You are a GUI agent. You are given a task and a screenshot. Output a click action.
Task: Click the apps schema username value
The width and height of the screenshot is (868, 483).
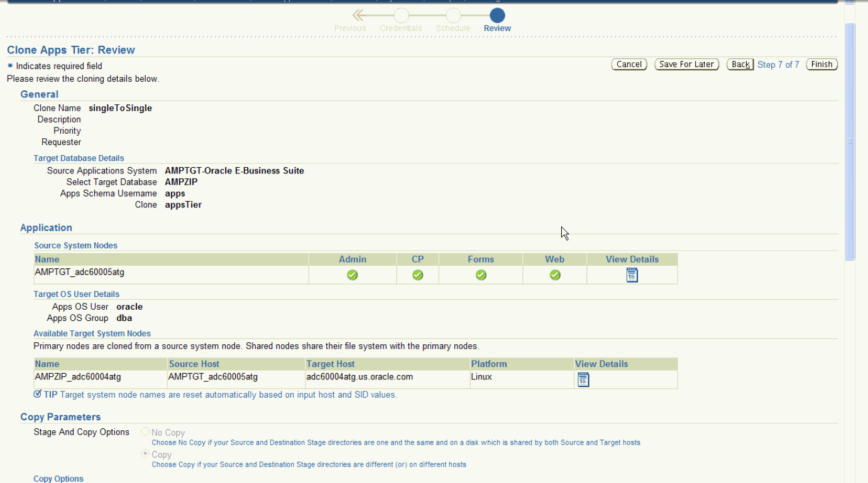click(175, 193)
